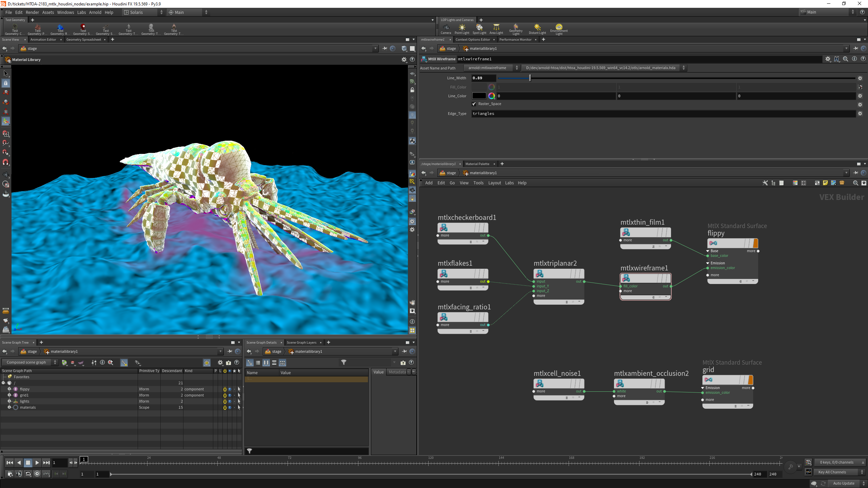Select the viewport Select tool arrow

pyautogui.click(x=6, y=74)
